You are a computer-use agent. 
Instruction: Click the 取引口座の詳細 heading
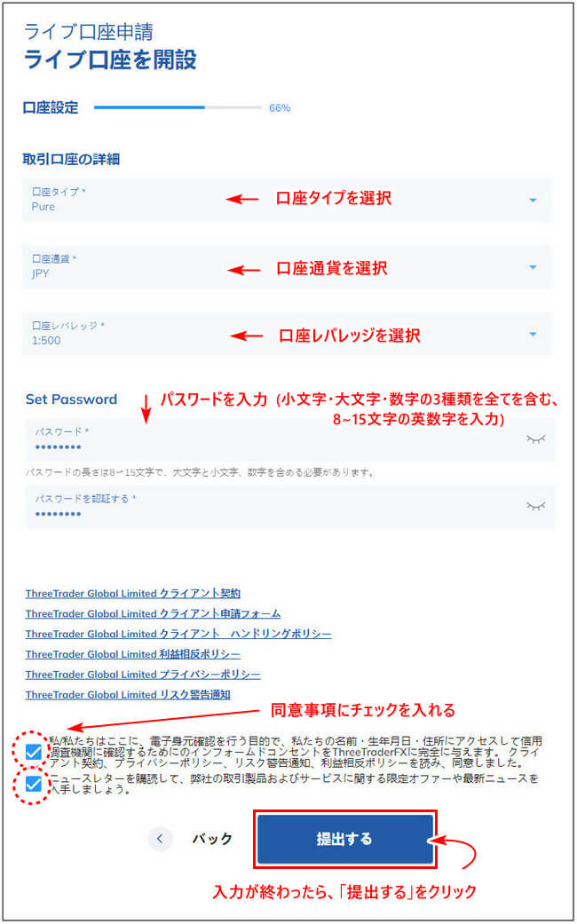pos(71,159)
